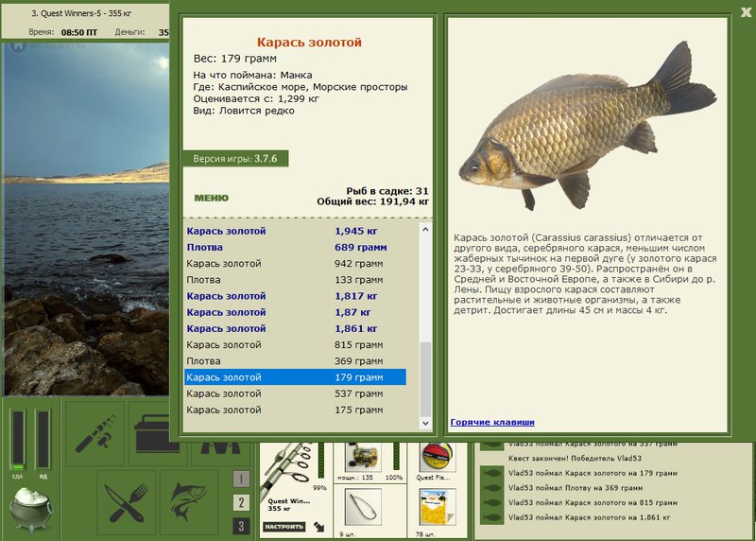Select Карась золотой 1,945 кг row

[295, 231]
